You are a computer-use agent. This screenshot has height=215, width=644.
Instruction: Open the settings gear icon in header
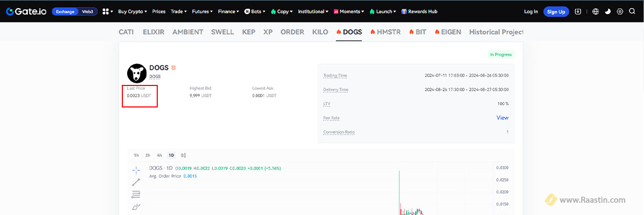(x=620, y=11)
